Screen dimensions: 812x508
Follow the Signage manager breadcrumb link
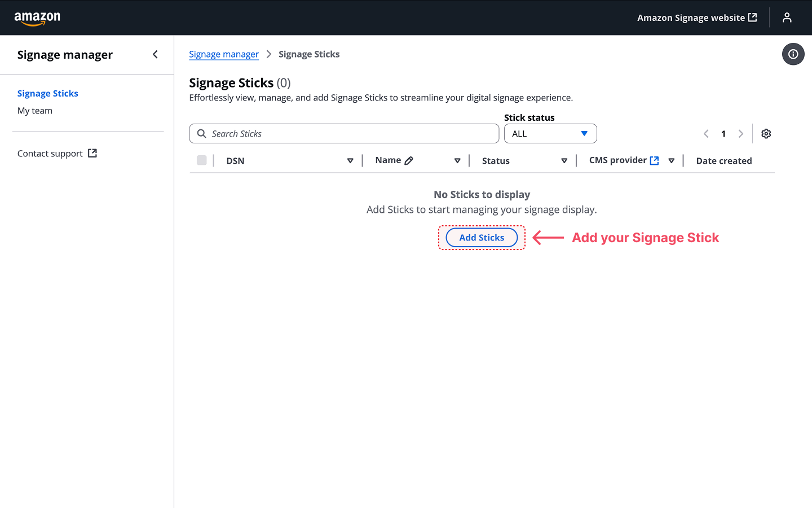224,54
